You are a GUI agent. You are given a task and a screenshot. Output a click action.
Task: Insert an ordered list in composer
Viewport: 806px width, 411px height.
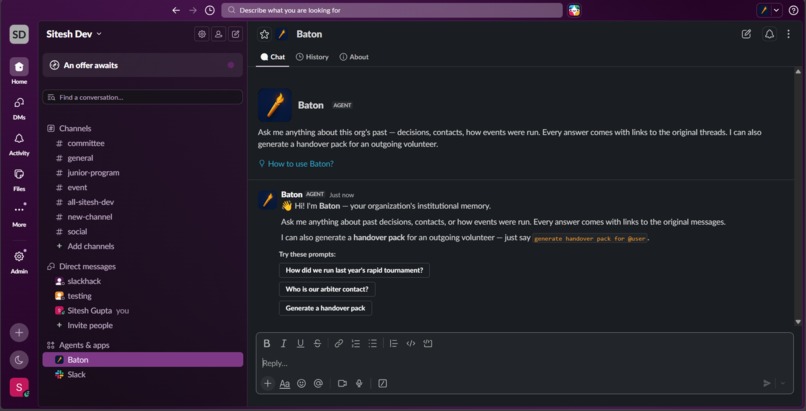click(x=355, y=344)
